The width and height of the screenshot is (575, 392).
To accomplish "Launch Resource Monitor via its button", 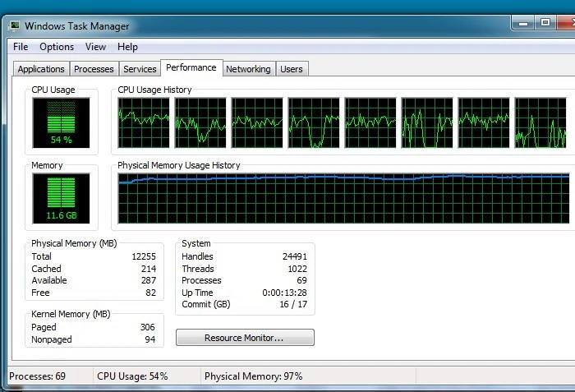I will [245, 338].
